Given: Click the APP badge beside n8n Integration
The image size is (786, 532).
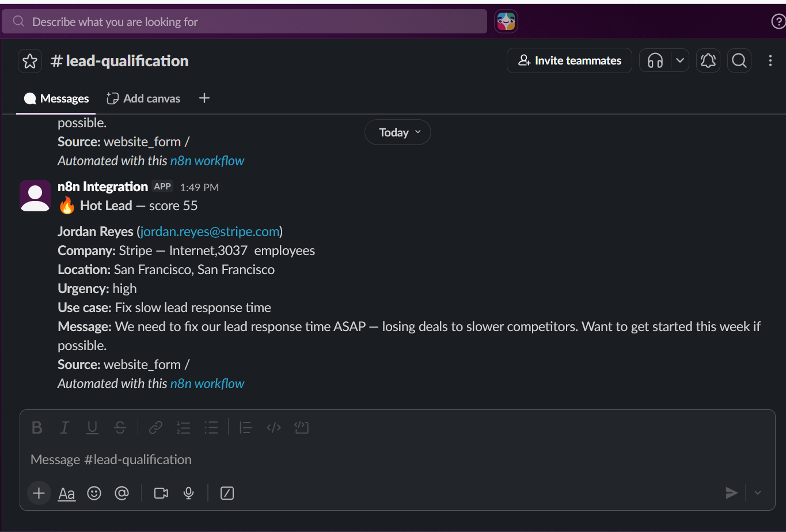Looking at the screenshot, I should tap(162, 186).
